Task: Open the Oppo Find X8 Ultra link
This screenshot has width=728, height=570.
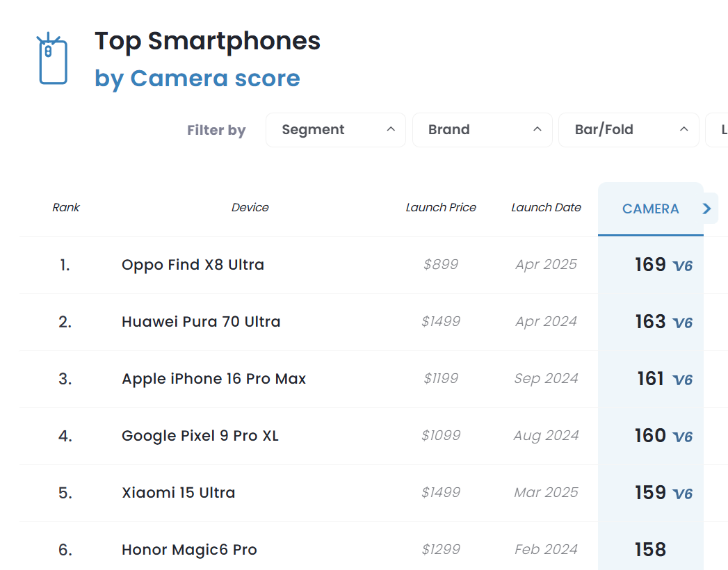Action: pyautogui.click(x=193, y=265)
